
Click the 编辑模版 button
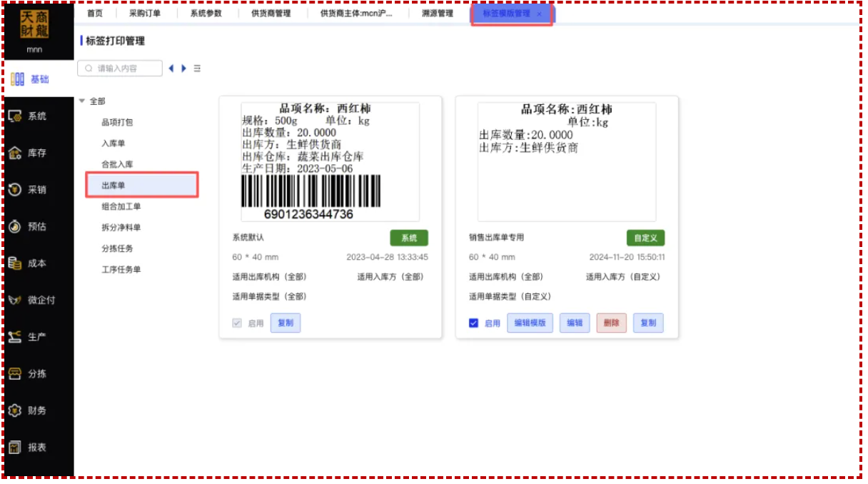(x=530, y=323)
